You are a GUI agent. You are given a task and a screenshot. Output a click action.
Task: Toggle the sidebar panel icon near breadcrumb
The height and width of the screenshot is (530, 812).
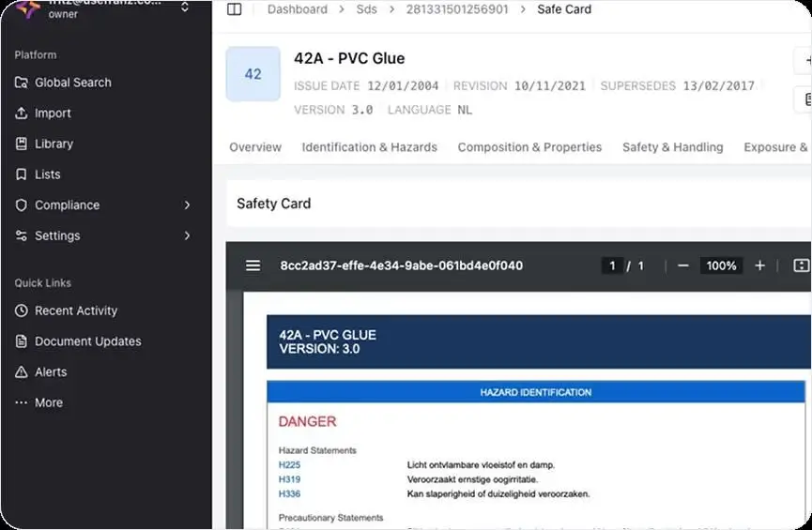click(235, 9)
